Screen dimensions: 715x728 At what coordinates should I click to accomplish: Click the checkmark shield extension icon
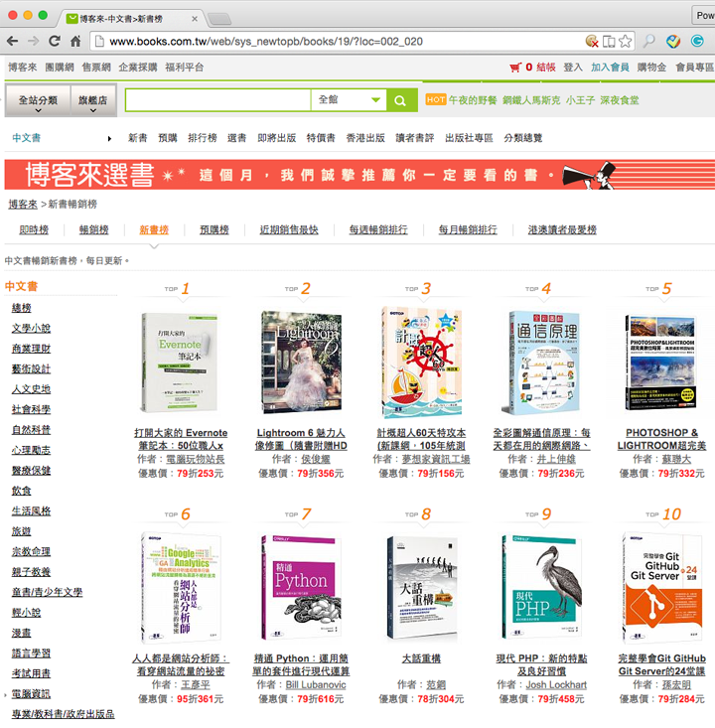673,42
